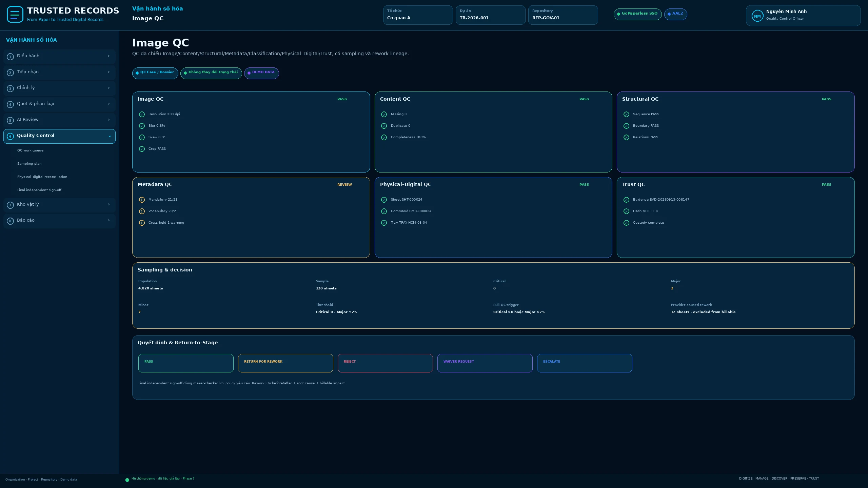
Task: Expand the Tiếp nhận section chevron
Action: (109, 72)
